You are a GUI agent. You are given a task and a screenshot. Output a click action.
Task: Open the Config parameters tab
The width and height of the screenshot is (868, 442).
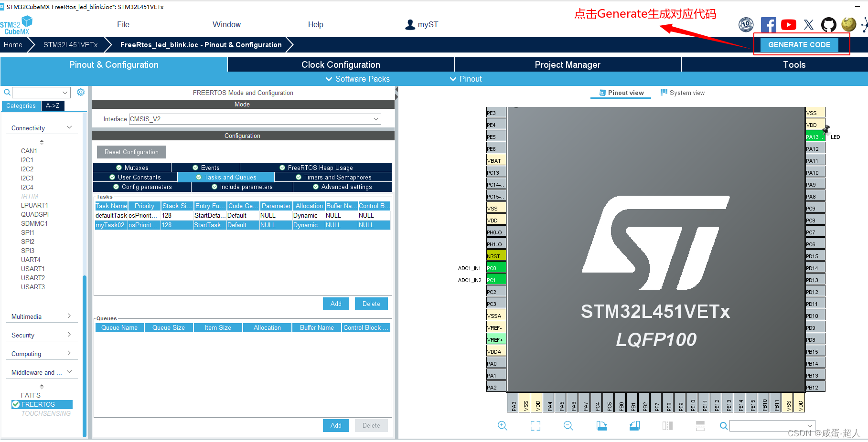tap(142, 187)
